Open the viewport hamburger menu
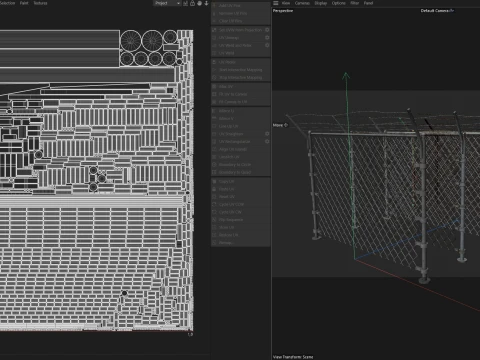Screen dimensions: 480x360 click(x=276, y=3)
